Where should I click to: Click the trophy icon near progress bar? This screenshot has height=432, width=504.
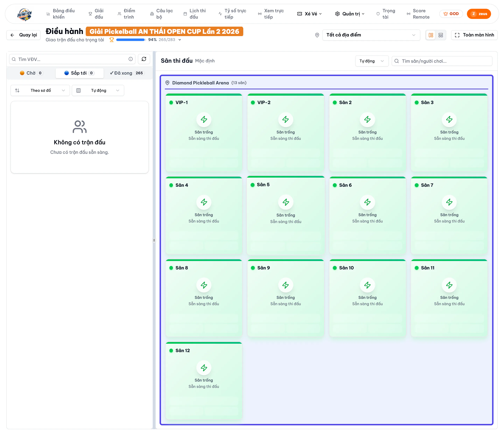pos(112,40)
